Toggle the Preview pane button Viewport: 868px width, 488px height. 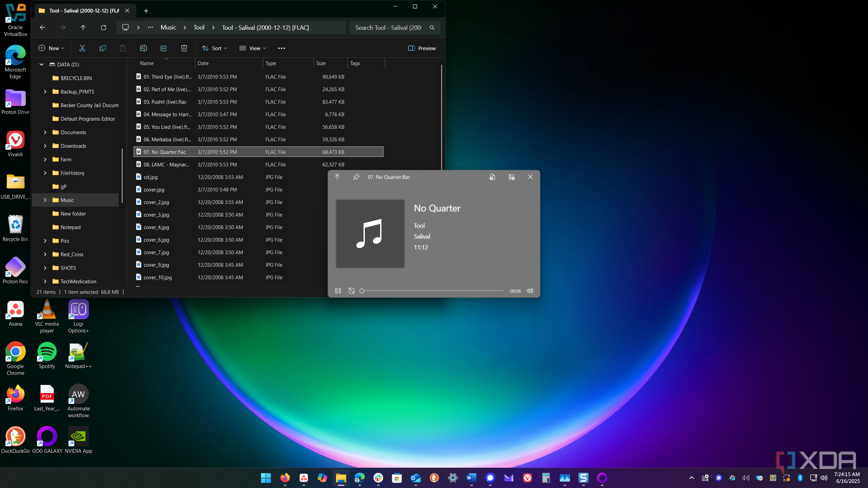(422, 48)
